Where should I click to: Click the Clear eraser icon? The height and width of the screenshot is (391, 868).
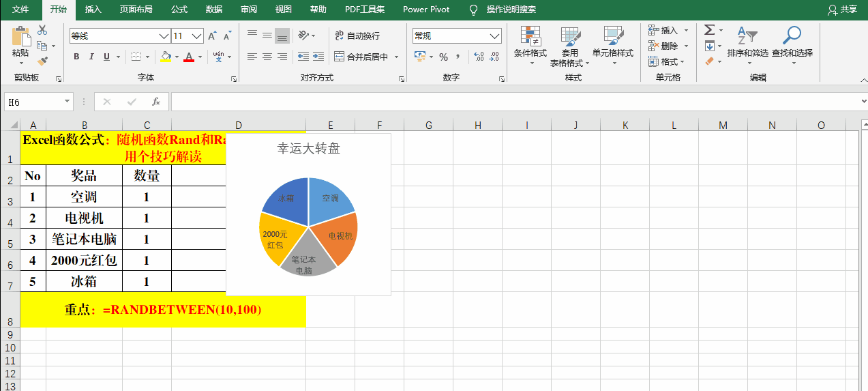pyautogui.click(x=710, y=61)
